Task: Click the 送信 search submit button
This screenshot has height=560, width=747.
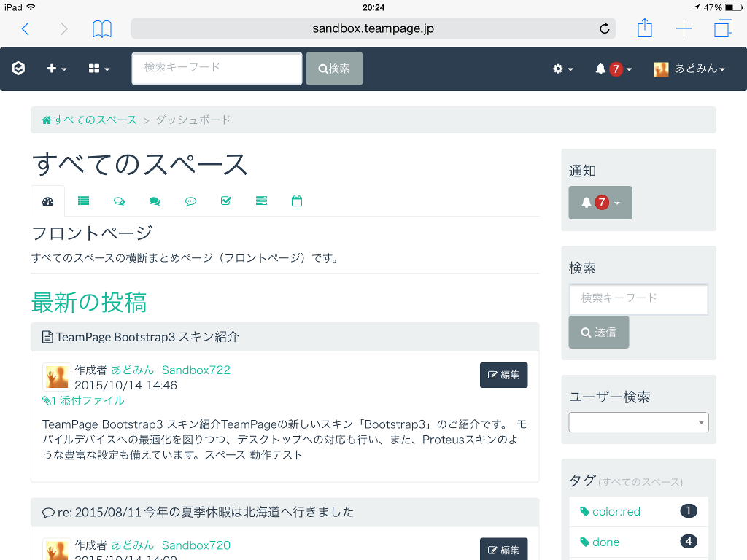Action: (x=598, y=332)
